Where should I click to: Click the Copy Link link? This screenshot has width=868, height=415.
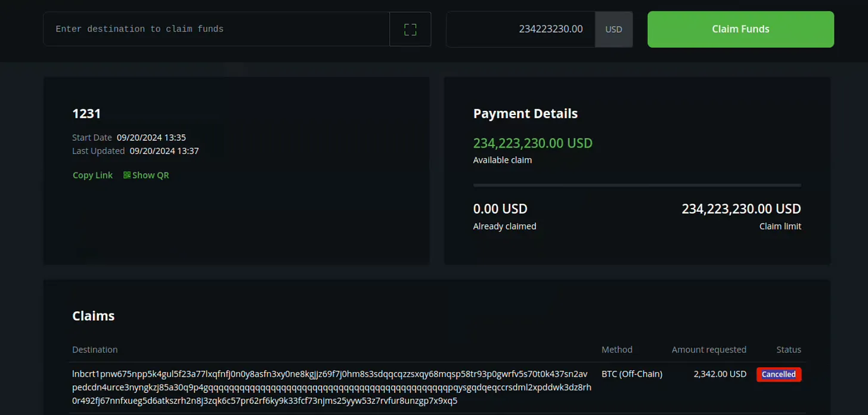pos(92,175)
